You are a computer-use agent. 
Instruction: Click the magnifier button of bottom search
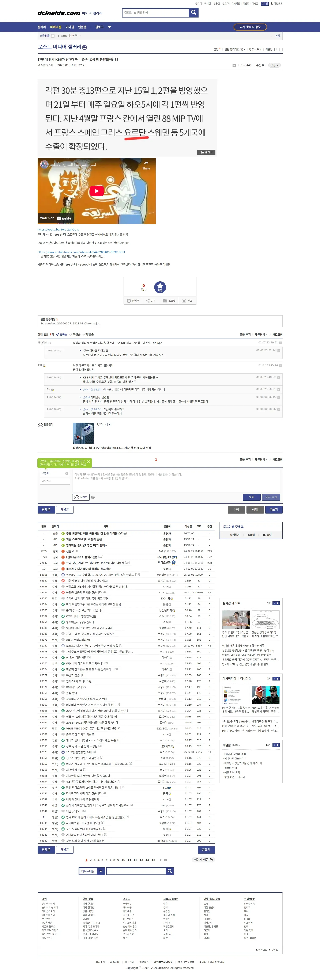point(170,871)
